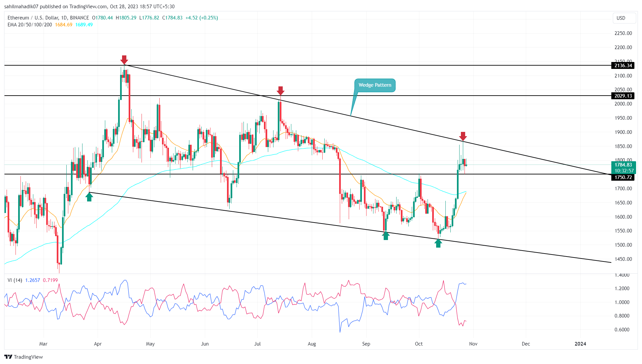The image size is (642, 364).
Task: Click the change value +4.52 (+0.25%)
Action: tap(202, 18)
